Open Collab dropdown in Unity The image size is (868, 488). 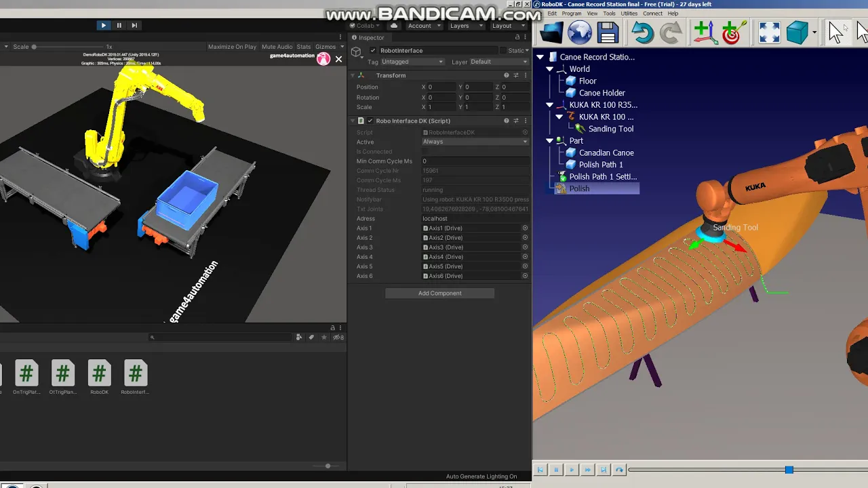[366, 26]
